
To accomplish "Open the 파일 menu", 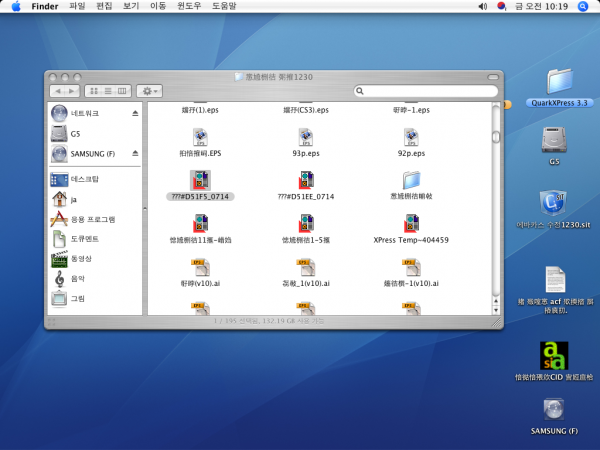I will [x=77, y=6].
